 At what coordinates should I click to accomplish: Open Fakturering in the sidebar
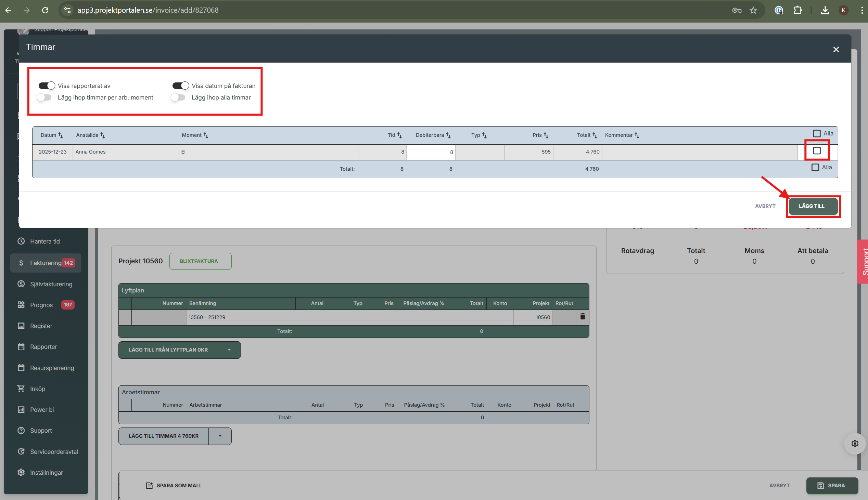coord(46,263)
